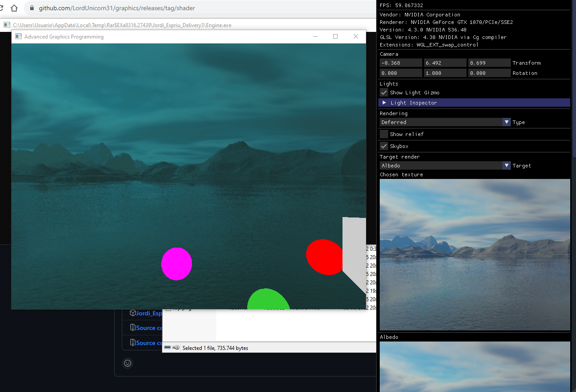
Task: Click the "Renderer: NVIDIA GeForce GTX 1070/PCIe/SSE2" line
Action: click(446, 22)
